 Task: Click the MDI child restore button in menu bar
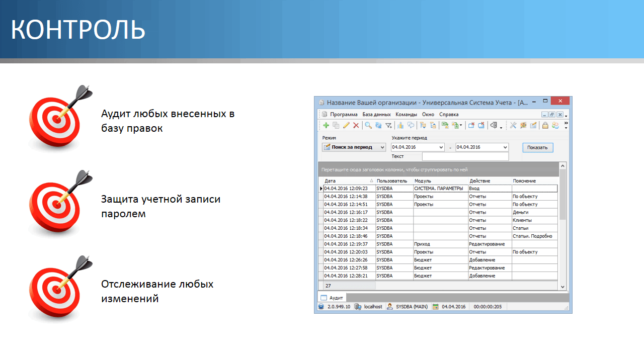(552, 114)
